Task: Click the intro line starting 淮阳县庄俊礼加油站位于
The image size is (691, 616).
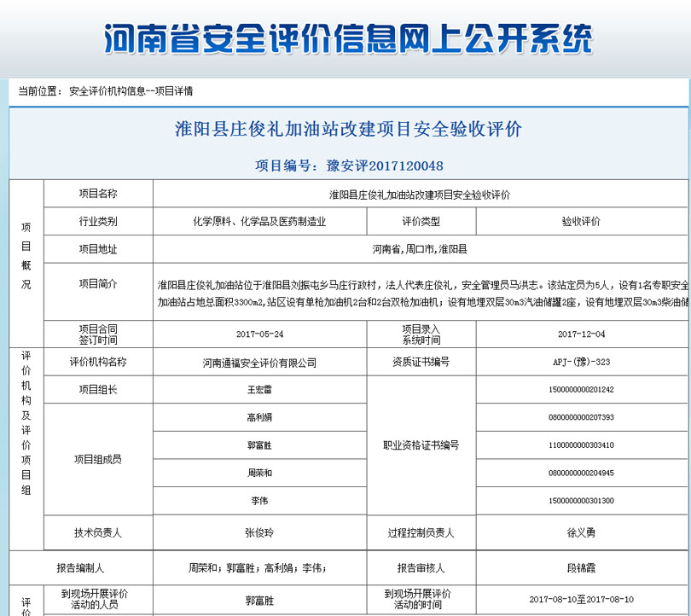Action: click(423, 286)
